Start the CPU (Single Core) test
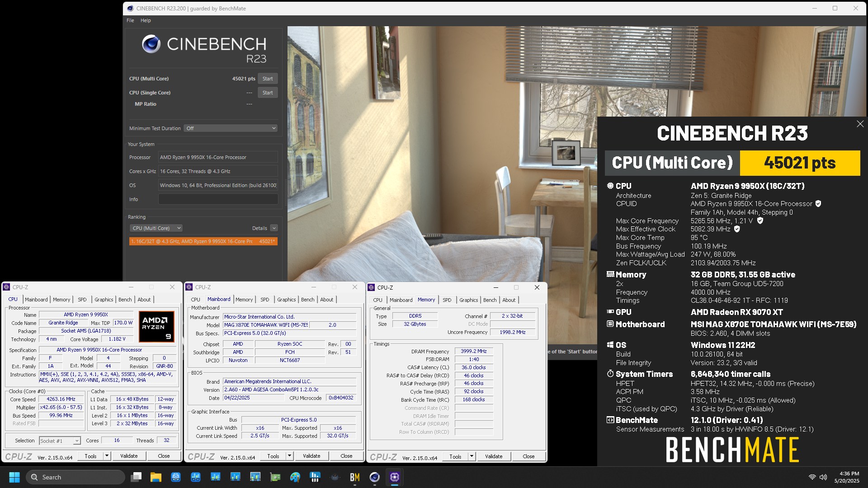This screenshot has height=488, width=868. (x=268, y=93)
